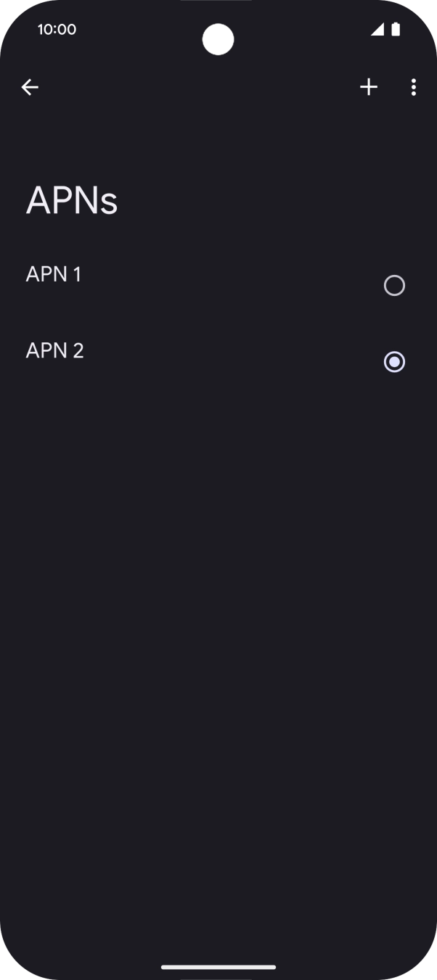The image size is (437, 980).
Task: Click the cellular signal icon in status bar
Action: coord(378,29)
